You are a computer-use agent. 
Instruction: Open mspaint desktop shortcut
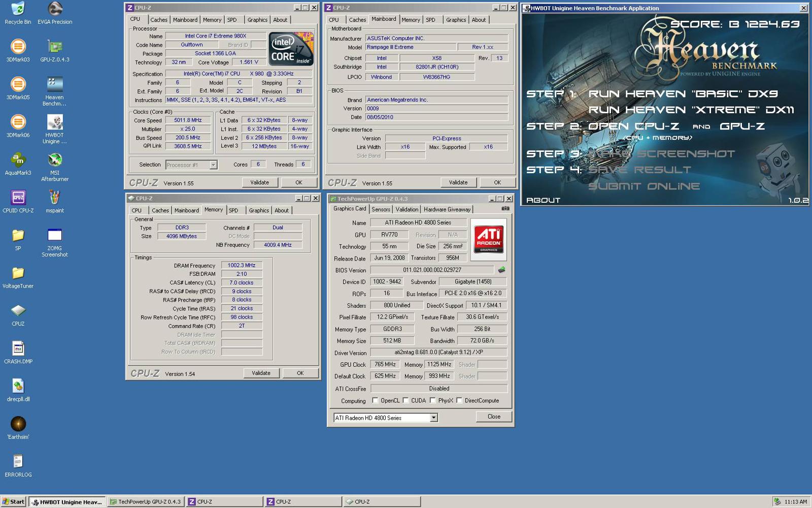(x=55, y=201)
